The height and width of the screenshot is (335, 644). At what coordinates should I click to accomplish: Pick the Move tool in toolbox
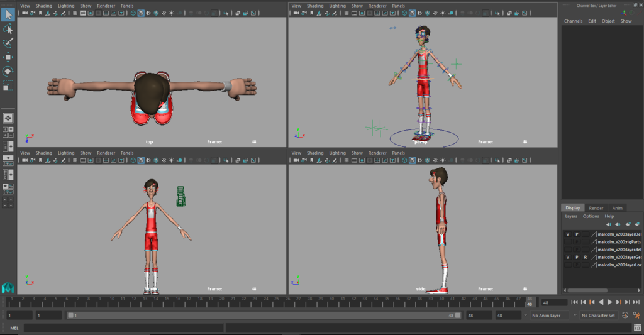tap(8, 57)
